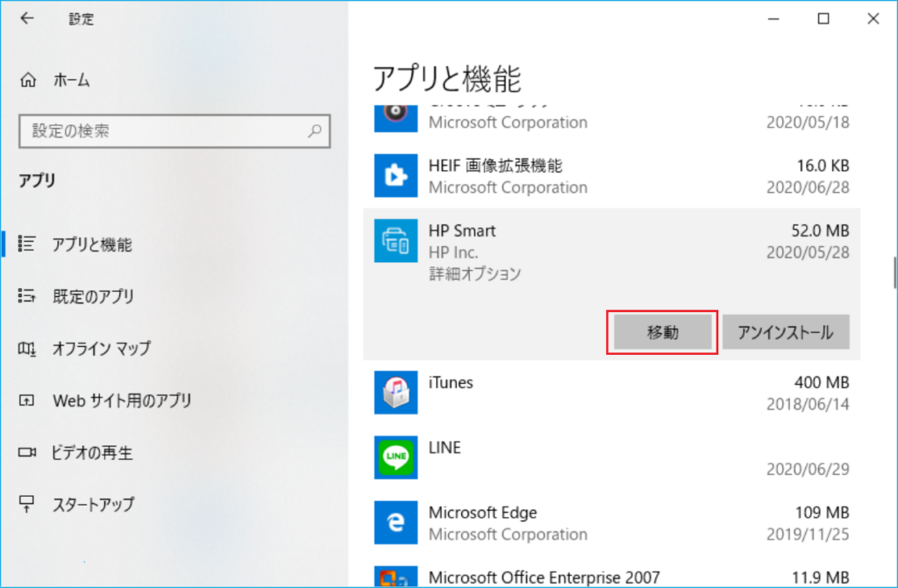Viewport: 898px width, 588px height.
Task: Open オフライン マップ sidebar item
Action: click(x=102, y=348)
